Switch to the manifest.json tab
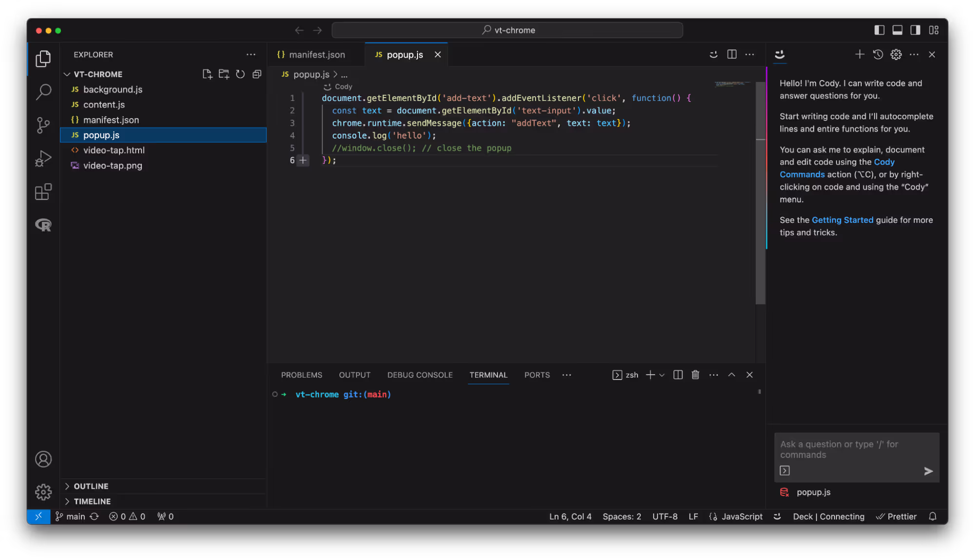This screenshot has height=560, width=975. coord(316,55)
